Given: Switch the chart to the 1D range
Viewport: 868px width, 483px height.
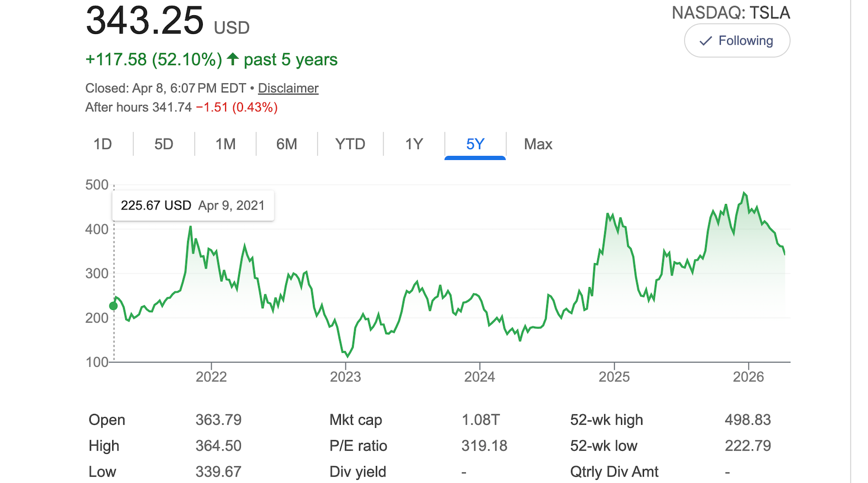Looking at the screenshot, I should click(x=103, y=144).
